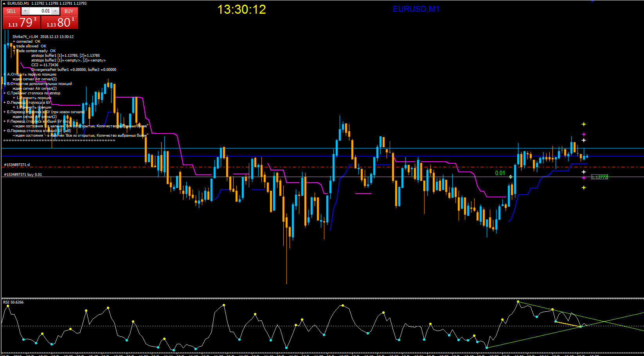The image size is (644, 356).
Task: Click the '+ trade allowed OK' line
Action: pos(29,46)
